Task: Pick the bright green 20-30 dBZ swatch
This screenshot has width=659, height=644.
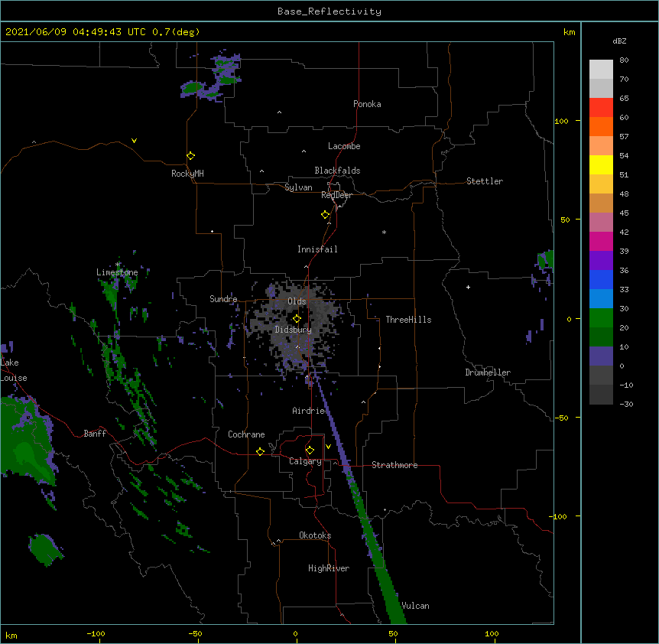Action: (x=601, y=318)
